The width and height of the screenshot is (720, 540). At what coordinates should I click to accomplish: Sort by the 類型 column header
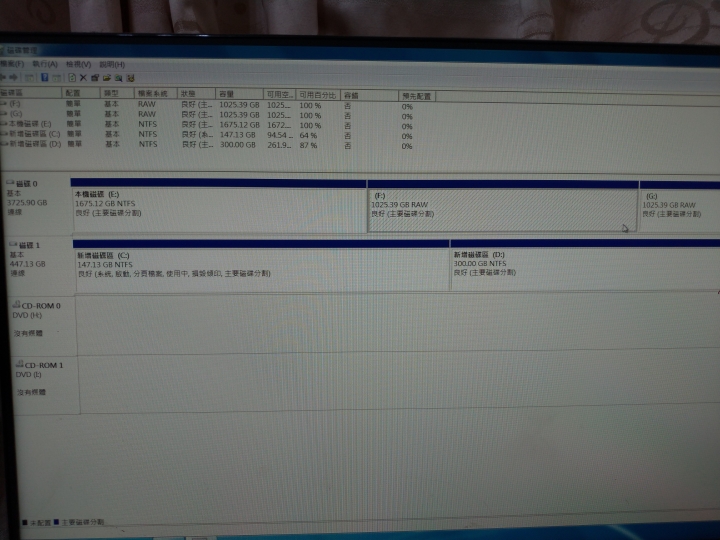[118, 93]
